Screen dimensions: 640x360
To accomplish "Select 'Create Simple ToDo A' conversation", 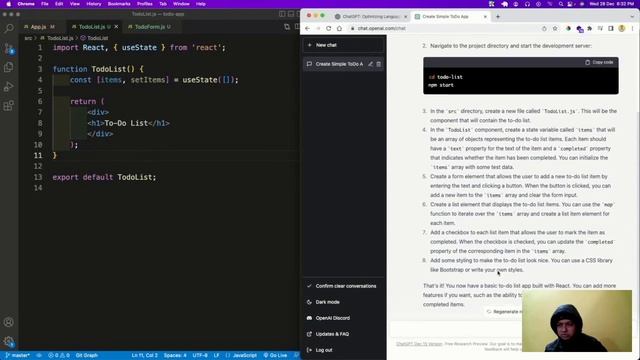I will 339,64.
